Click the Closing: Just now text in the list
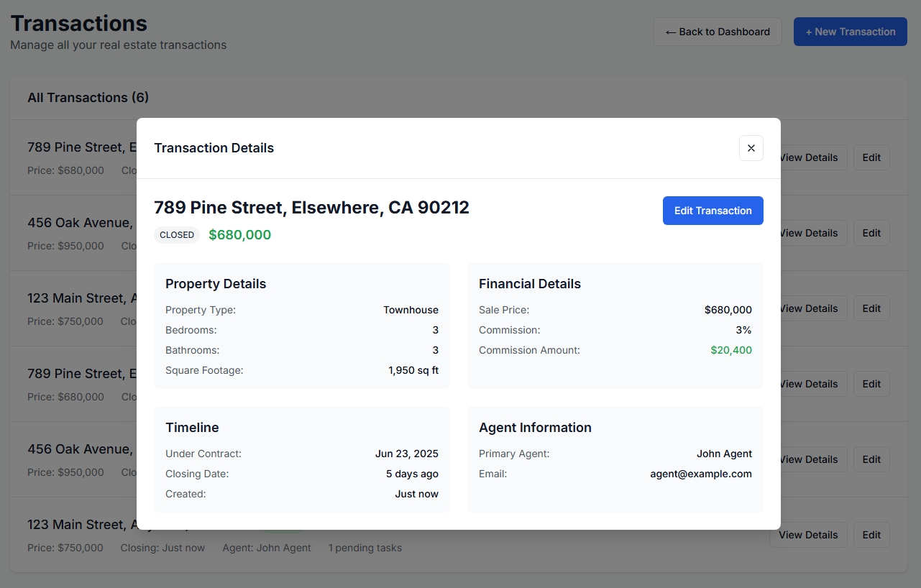Screen dimensions: 921x588 [x=162, y=548]
